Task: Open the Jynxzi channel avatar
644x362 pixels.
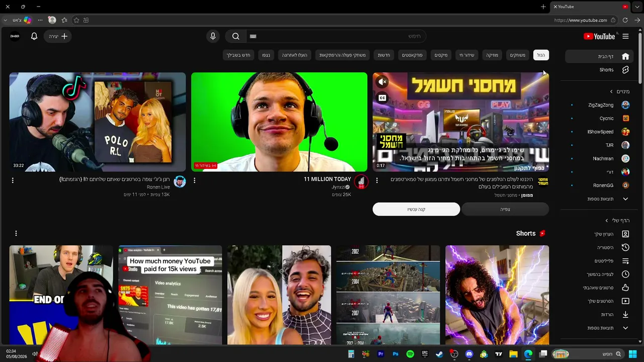Action: (361, 182)
